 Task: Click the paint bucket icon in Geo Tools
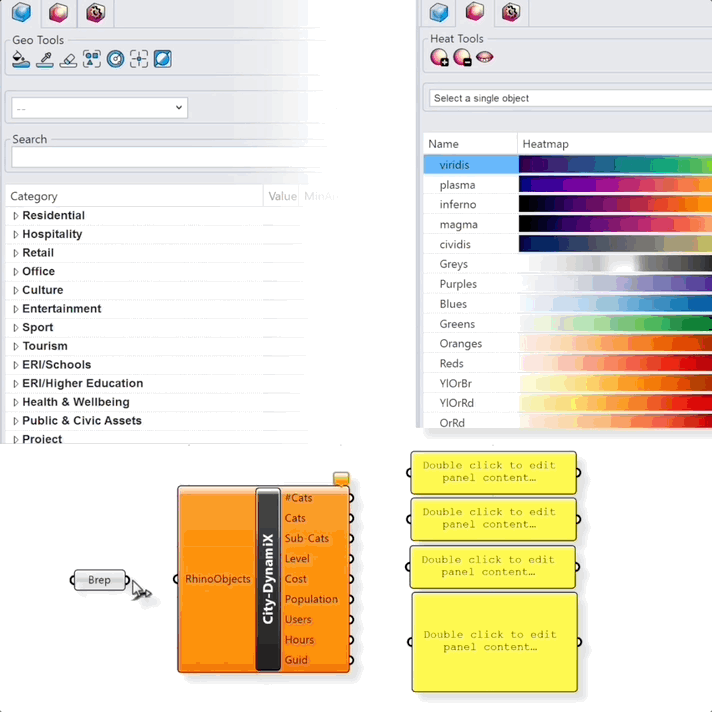[x=21, y=60]
